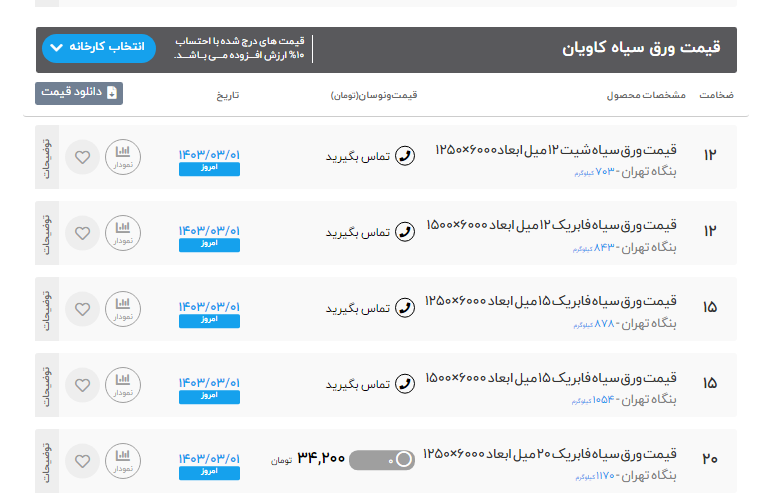Click the تاریخ column header
This screenshot has height=498, width=762.
(228, 96)
